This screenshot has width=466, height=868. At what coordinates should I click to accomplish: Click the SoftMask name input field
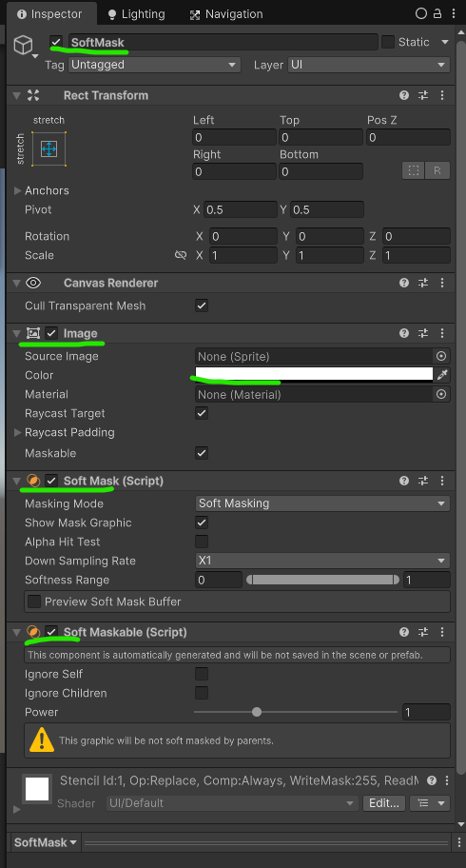223,42
